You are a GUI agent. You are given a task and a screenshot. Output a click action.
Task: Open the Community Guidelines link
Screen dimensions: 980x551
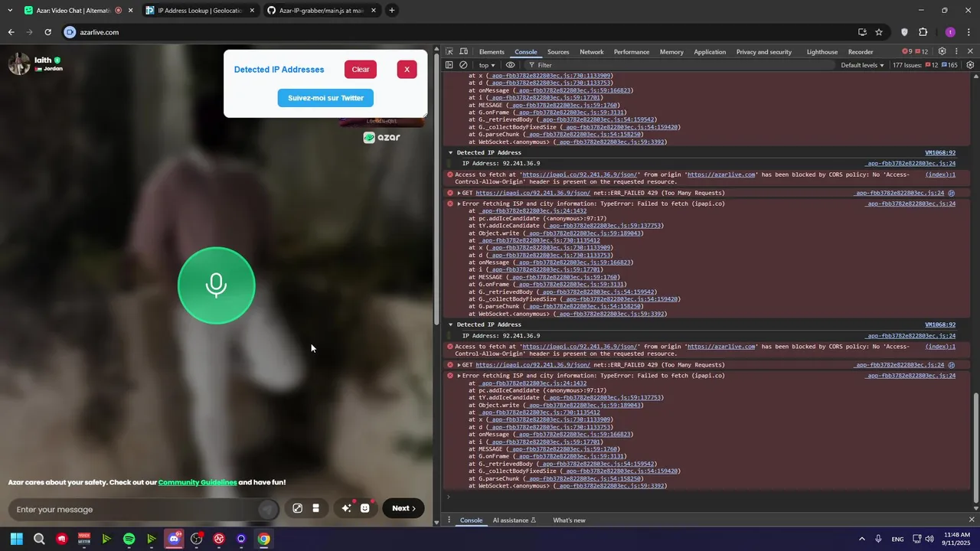[198, 482]
